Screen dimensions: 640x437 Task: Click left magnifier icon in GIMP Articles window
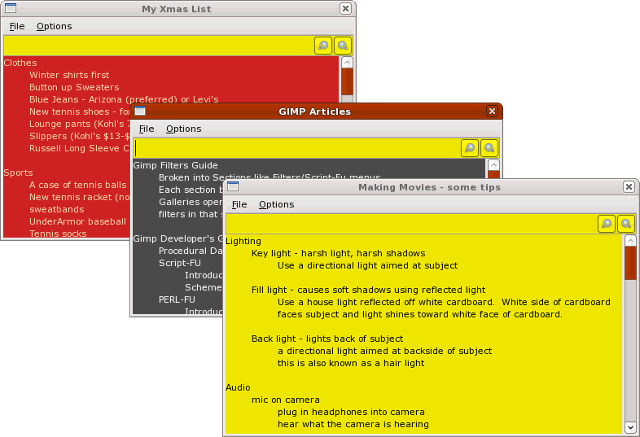(469, 148)
